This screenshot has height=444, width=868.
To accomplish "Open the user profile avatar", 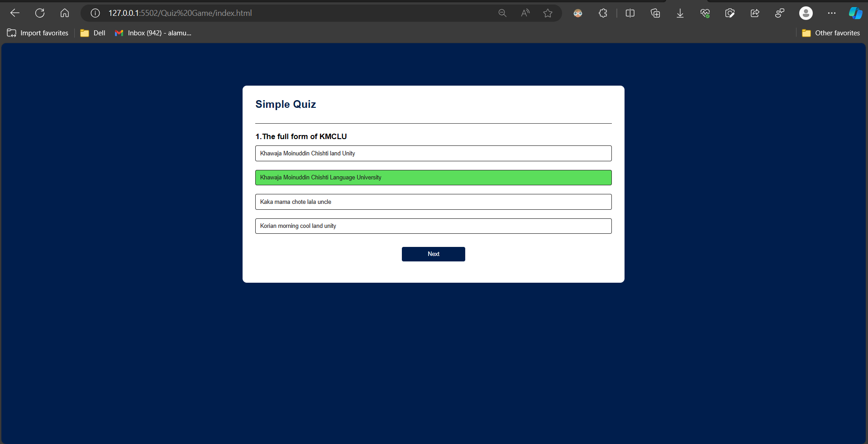I will click(x=806, y=13).
